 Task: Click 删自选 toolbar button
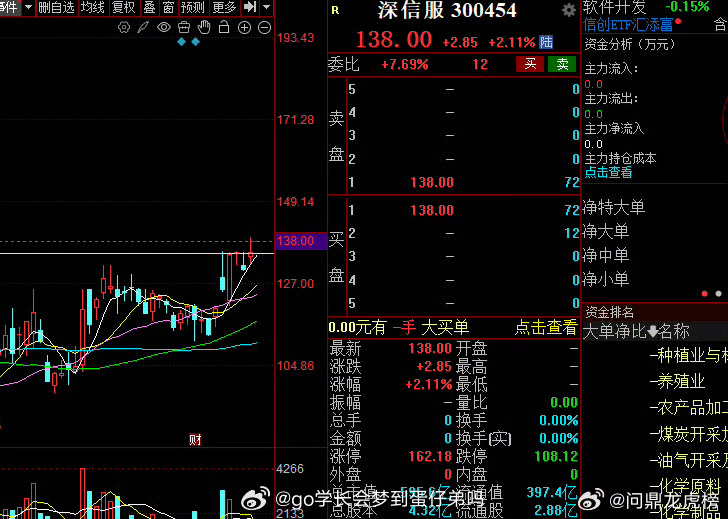(56, 7)
